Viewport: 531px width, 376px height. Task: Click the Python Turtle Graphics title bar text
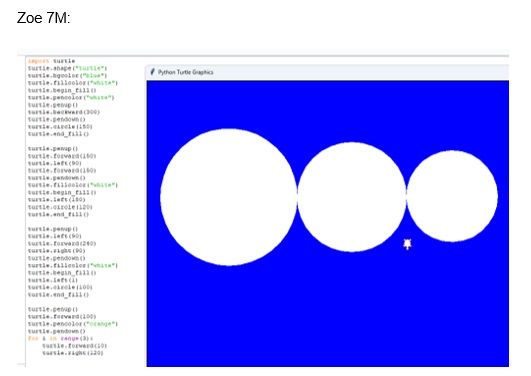pyautogui.click(x=186, y=72)
